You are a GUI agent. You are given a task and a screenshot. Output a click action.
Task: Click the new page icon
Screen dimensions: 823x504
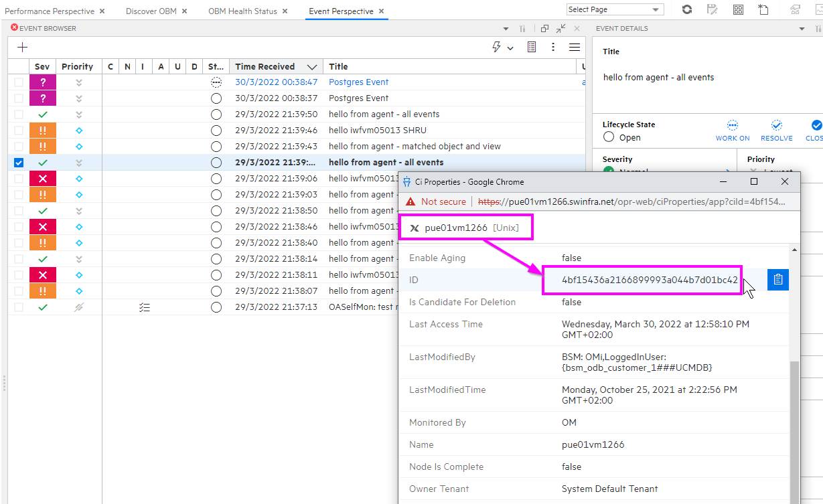point(763,9)
